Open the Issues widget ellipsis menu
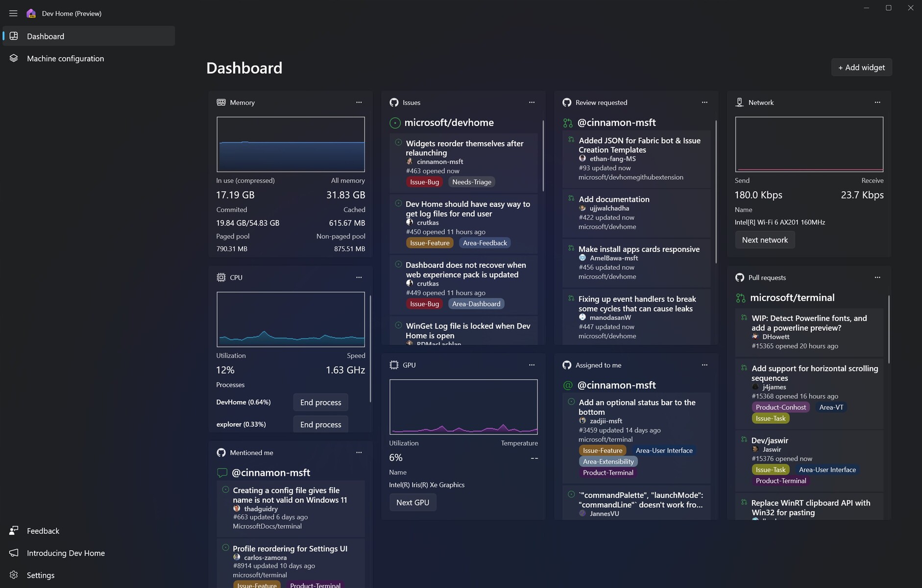 coord(532,102)
